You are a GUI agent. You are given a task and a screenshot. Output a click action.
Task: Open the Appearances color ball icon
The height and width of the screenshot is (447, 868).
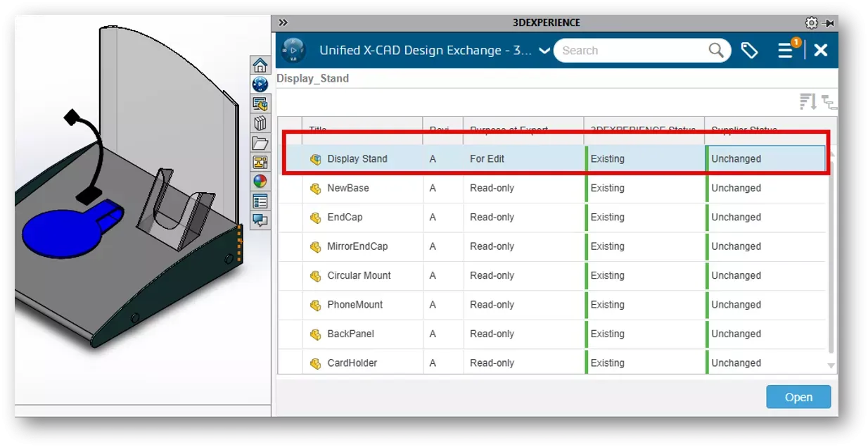pyautogui.click(x=260, y=182)
